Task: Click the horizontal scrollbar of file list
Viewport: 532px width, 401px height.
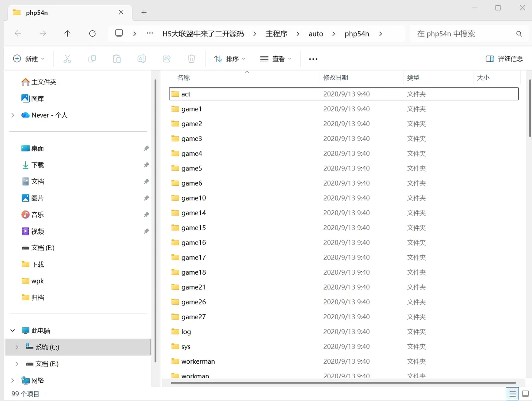Action: (x=343, y=383)
